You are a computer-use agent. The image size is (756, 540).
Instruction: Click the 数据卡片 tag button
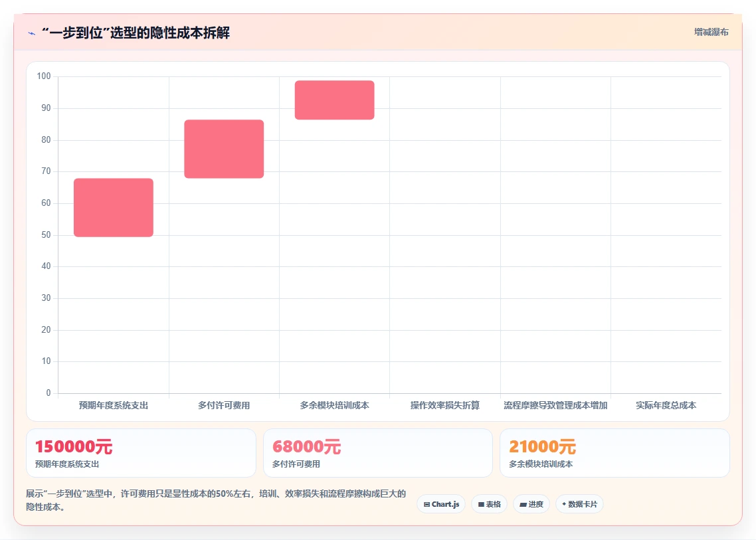579,504
